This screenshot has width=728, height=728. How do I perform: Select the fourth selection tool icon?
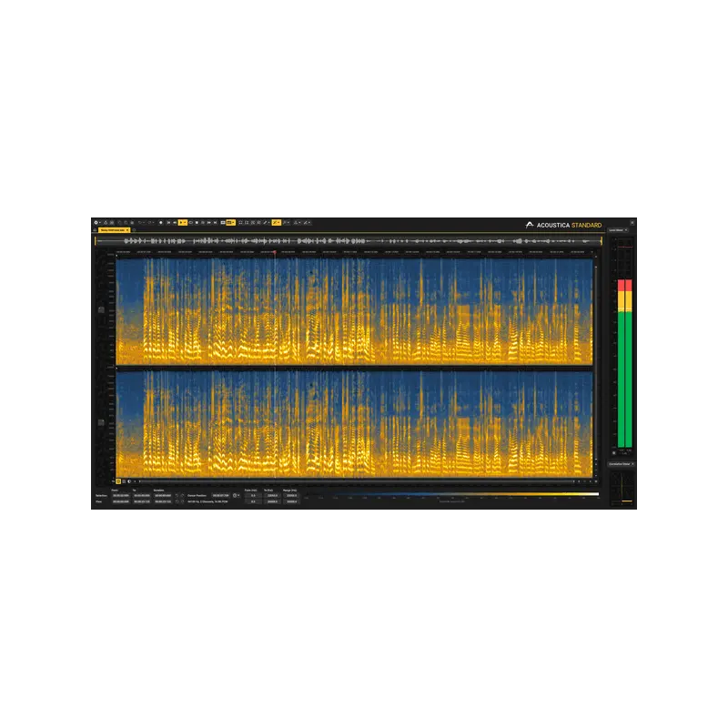(258, 223)
